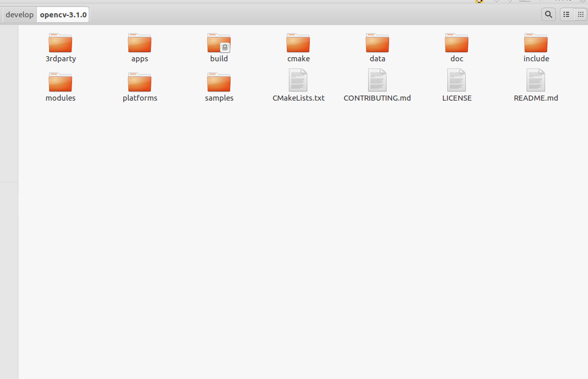This screenshot has width=588, height=379.
Task: Open the platforms folder icon
Action: tap(140, 82)
